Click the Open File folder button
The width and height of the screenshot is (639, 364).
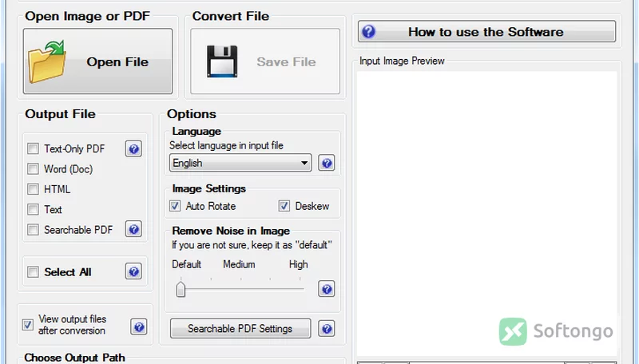[97, 61]
